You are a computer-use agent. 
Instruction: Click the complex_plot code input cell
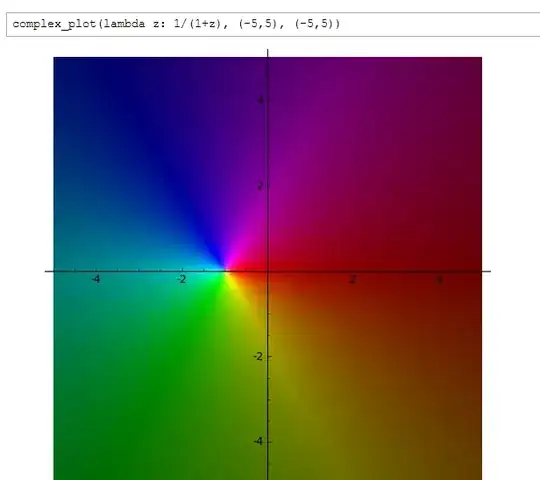pos(273,24)
